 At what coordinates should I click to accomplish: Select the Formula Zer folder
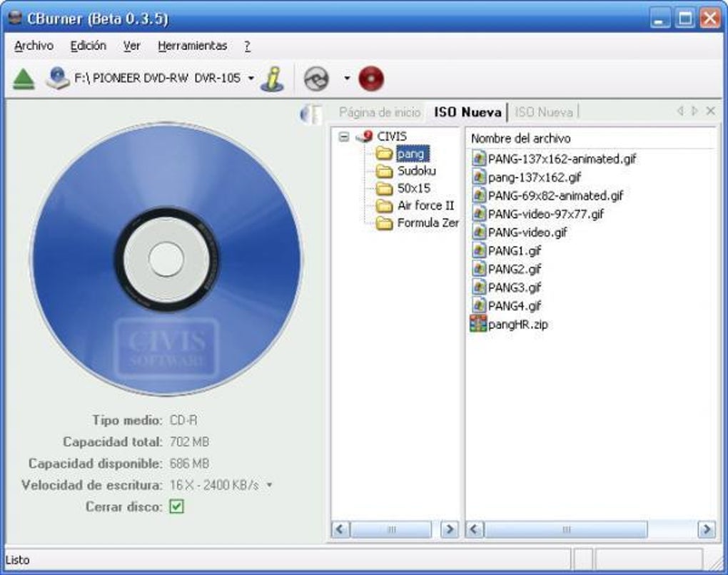[428, 223]
